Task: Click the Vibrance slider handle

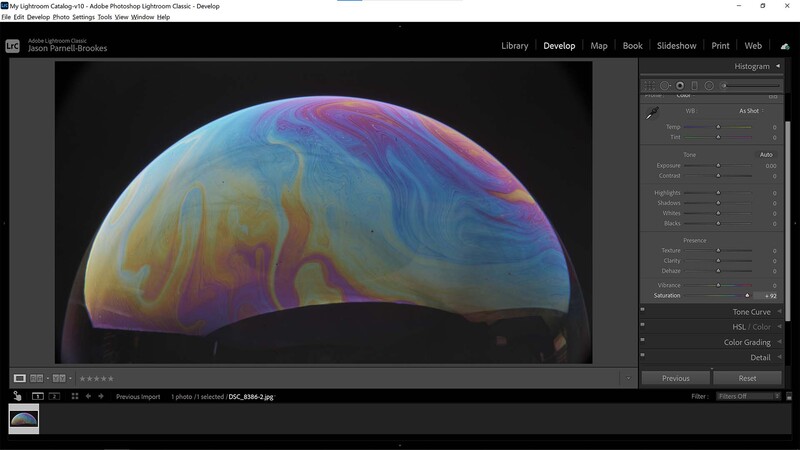Action: pos(718,285)
